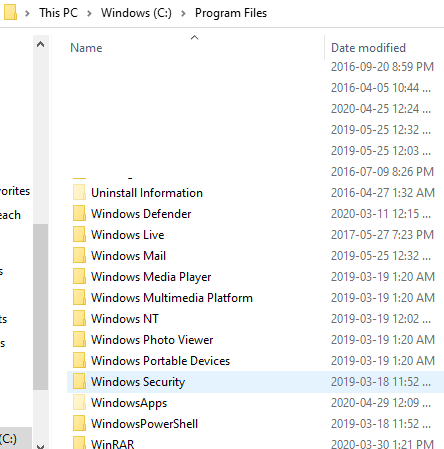This screenshot has height=449, width=444.
Task: Select the Windows Live folder icon
Action: pos(79,234)
